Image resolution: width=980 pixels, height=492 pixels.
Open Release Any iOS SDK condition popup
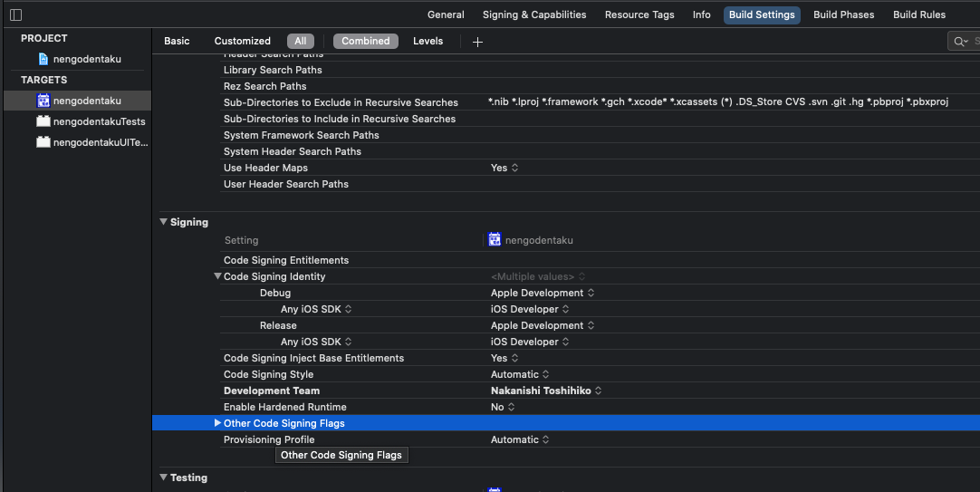pyautogui.click(x=316, y=342)
